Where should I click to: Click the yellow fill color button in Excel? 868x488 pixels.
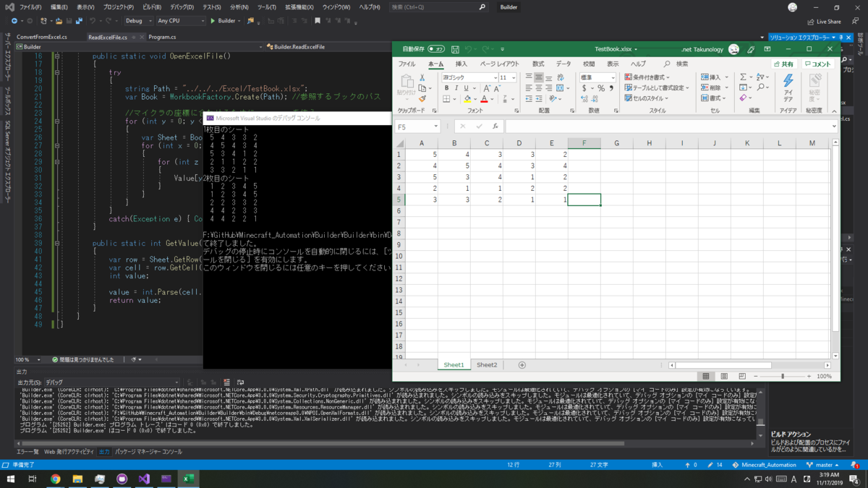tap(467, 99)
